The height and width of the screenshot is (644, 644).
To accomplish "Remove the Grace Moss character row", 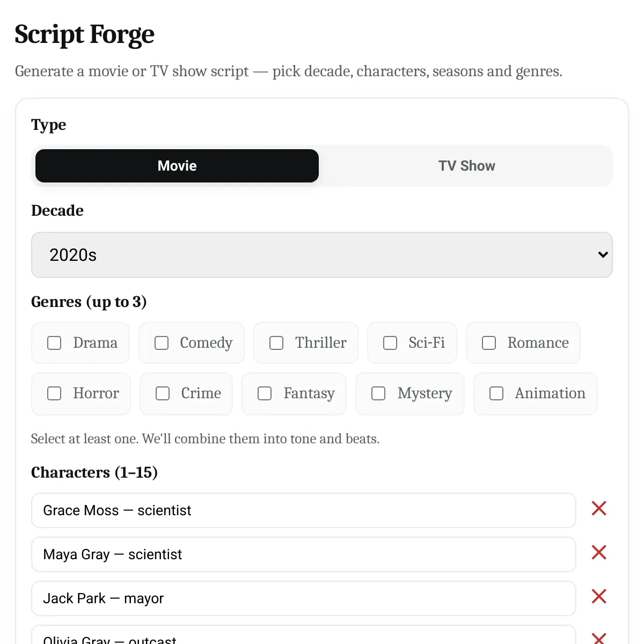I will (x=598, y=509).
